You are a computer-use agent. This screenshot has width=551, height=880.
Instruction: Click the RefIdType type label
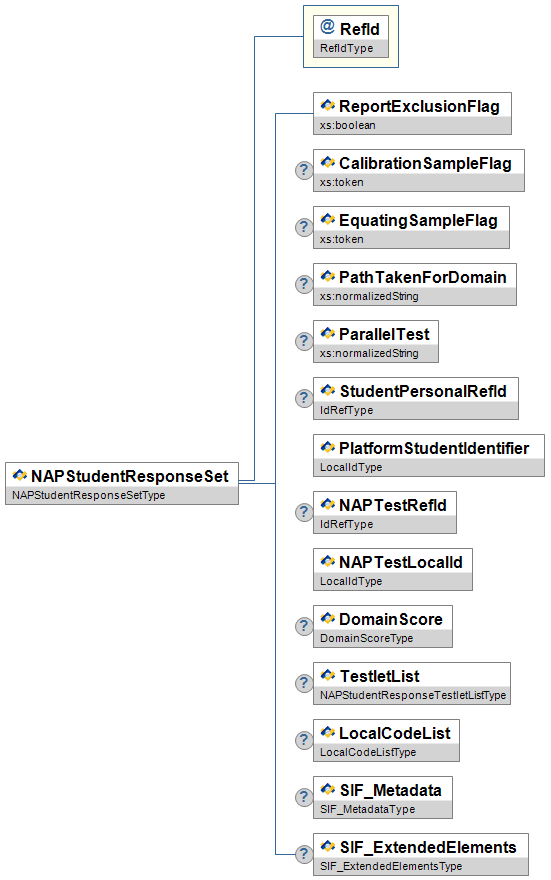[x=346, y=48]
